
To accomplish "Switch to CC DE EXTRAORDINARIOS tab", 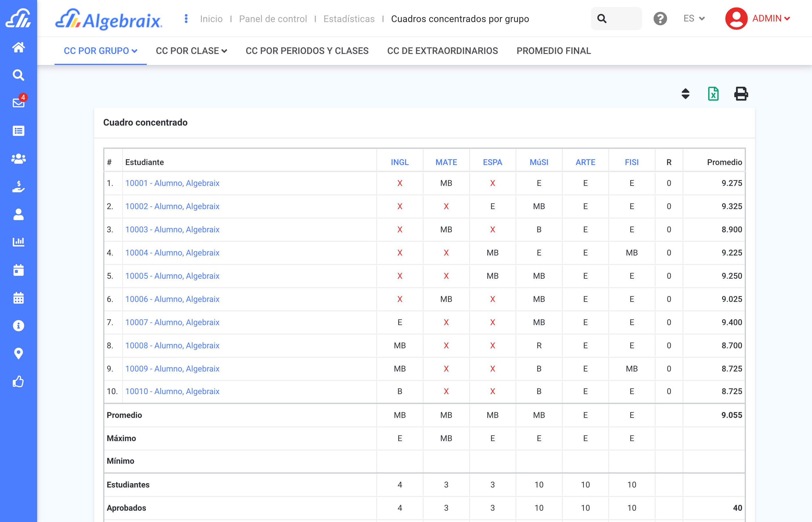I will (442, 51).
